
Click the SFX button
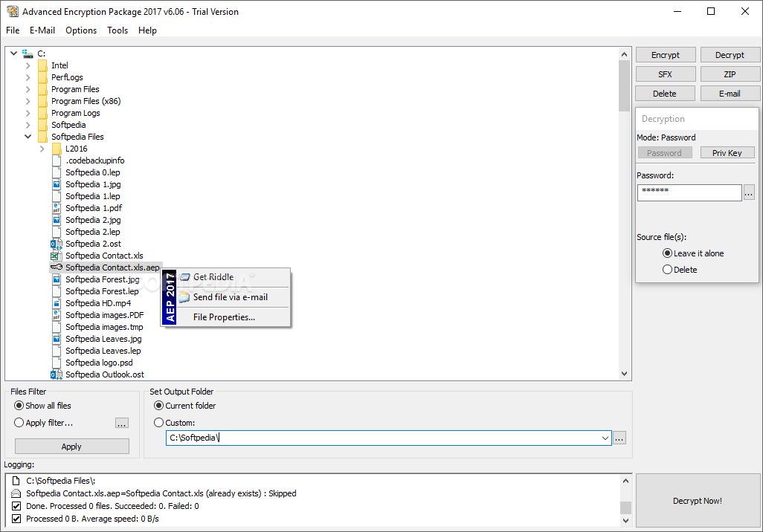coord(665,74)
